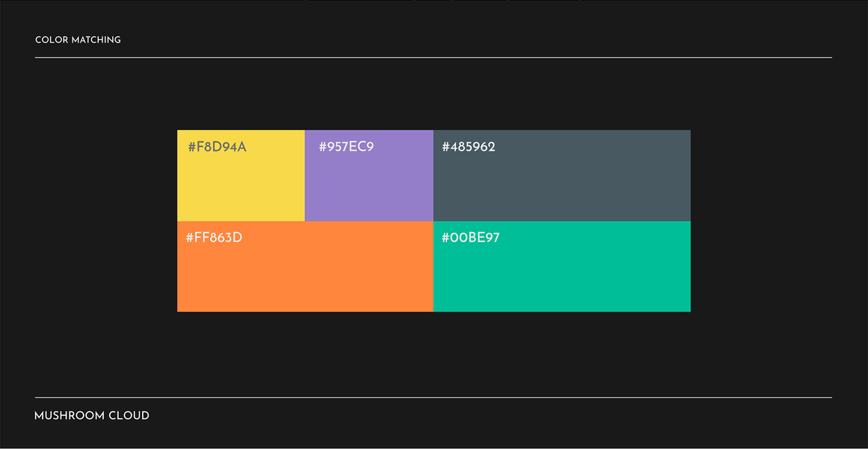Click the border between yellow and purple swatches
Viewport: 868px width, 449px height.
click(x=305, y=176)
